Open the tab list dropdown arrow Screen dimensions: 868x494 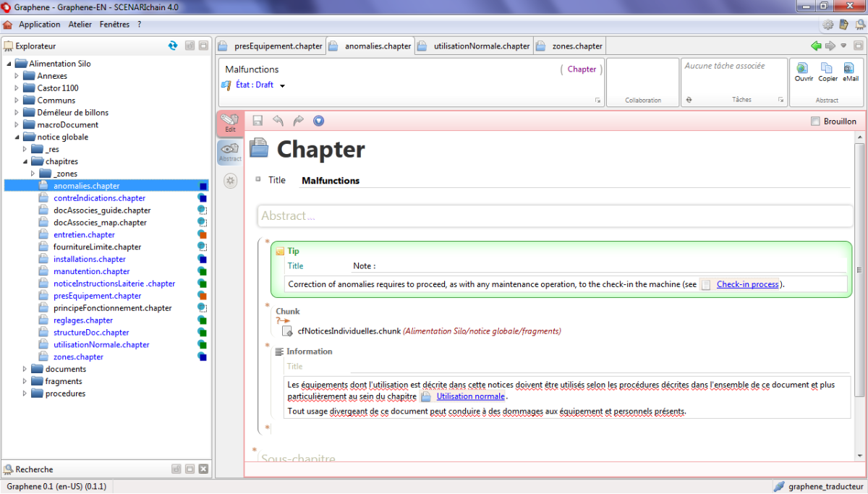(x=843, y=46)
